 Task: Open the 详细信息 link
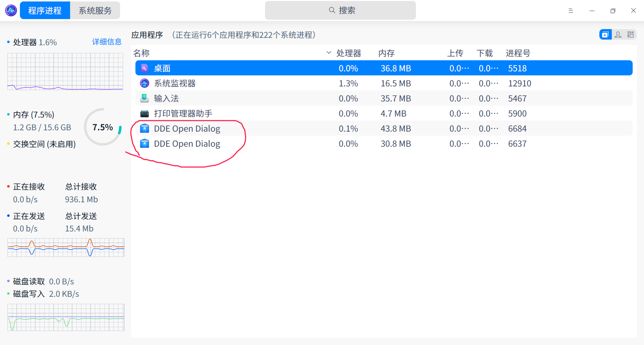coord(107,42)
